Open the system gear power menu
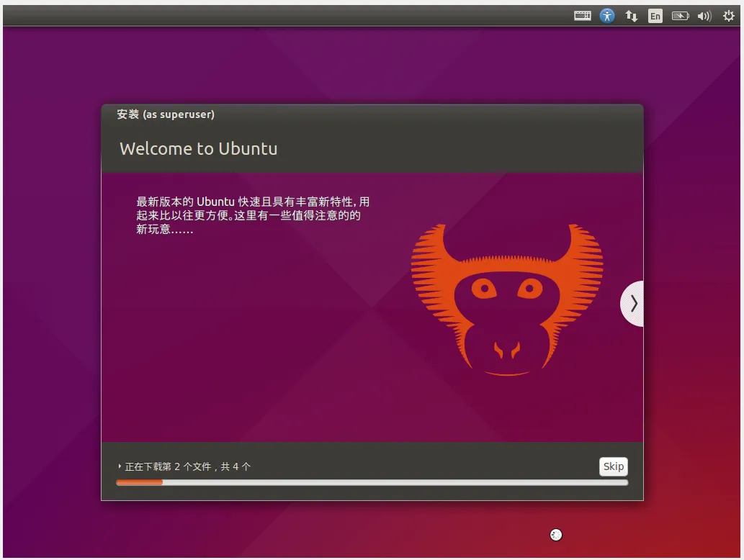The height and width of the screenshot is (560, 744). tap(728, 16)
